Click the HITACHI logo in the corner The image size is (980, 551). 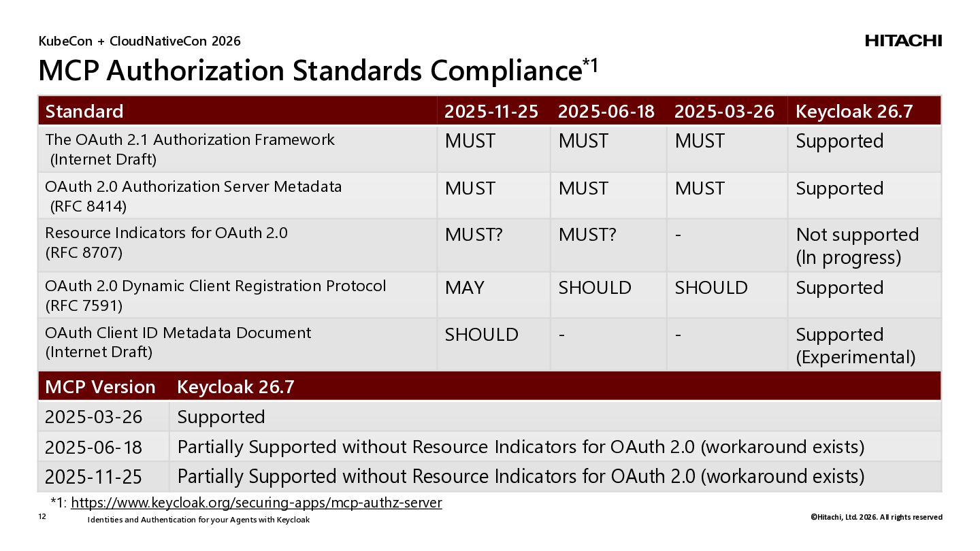tap(904, 41)
